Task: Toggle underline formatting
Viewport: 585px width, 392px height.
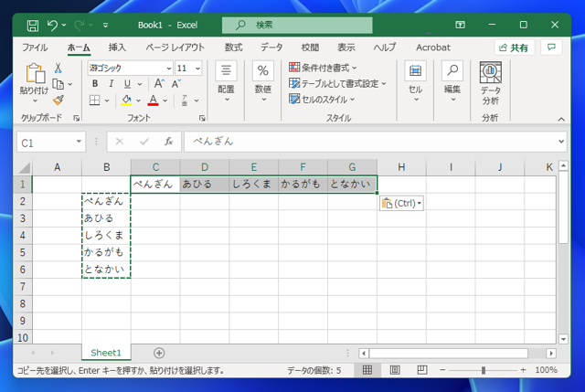Action: click(x=127, y=83)
